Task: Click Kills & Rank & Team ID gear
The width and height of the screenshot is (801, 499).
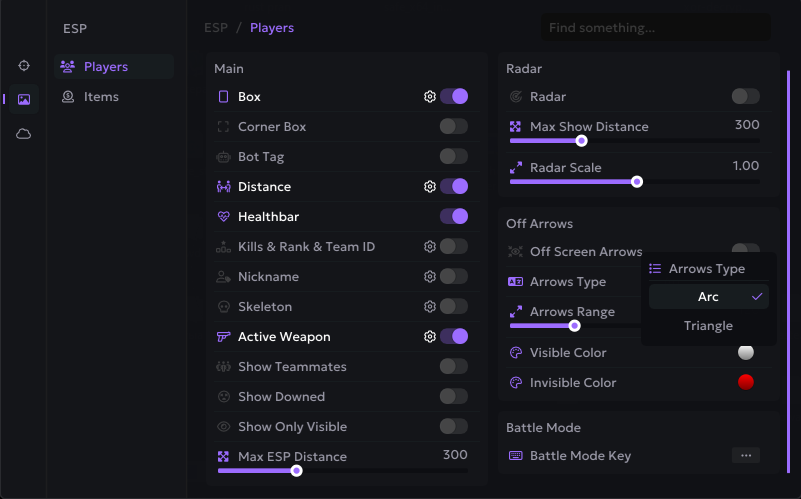Action: click(x=430, y=247)
